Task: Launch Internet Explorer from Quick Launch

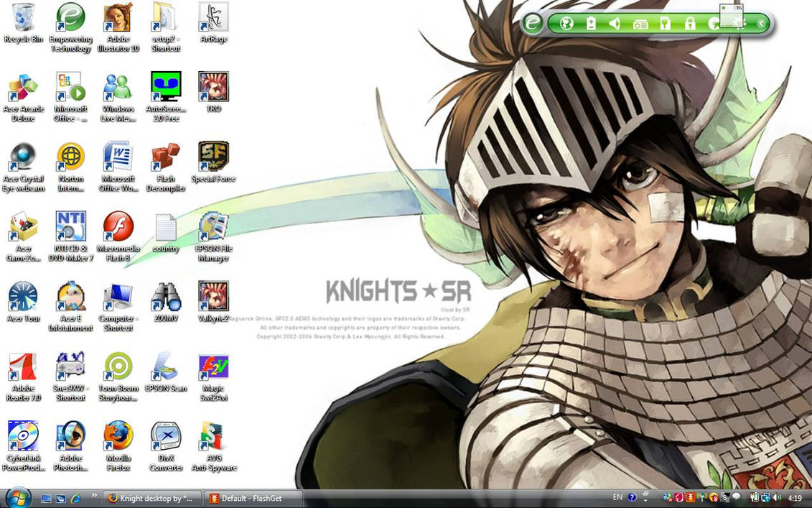Action: click(75, 499)
